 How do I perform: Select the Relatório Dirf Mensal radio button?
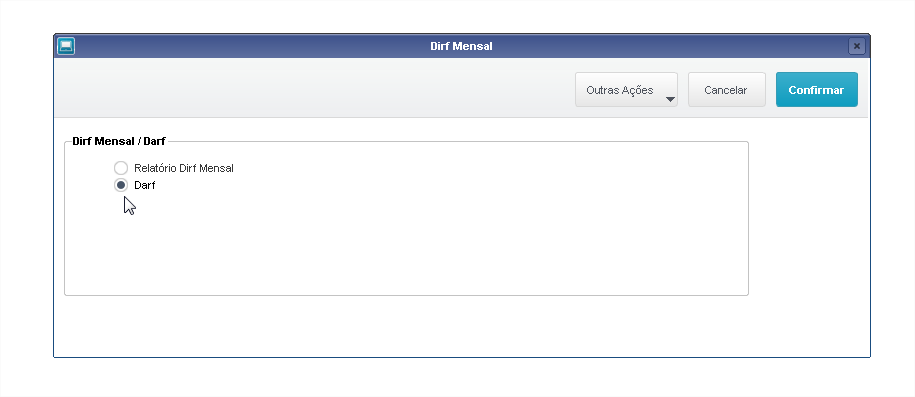(x=121, y=168)
